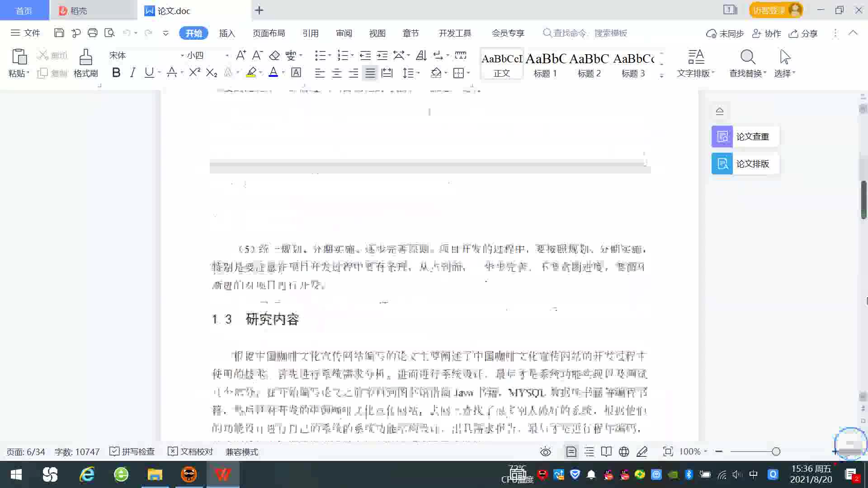
Task: Open the font name dropdown (宋体)
Action: [x=182, y=55]
